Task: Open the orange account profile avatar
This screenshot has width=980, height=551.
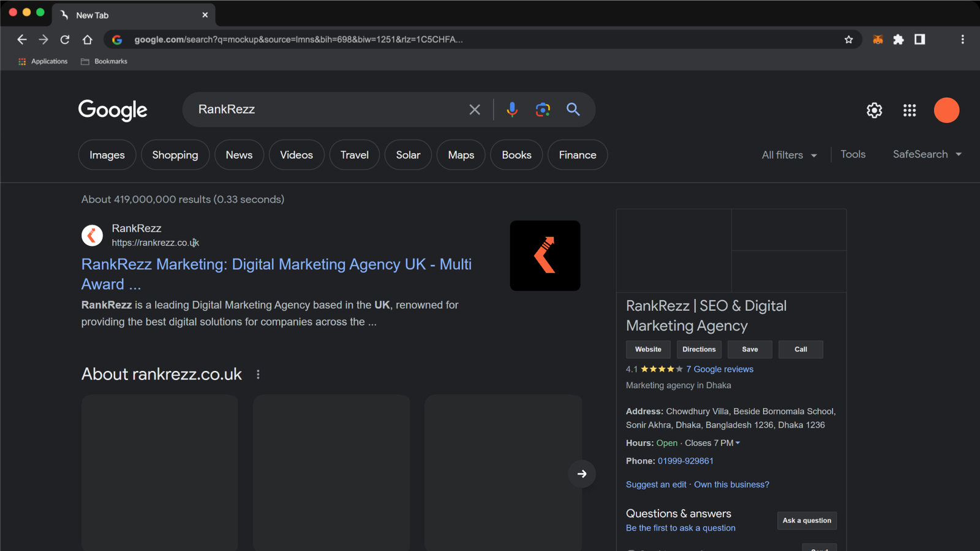Action: 946,110
